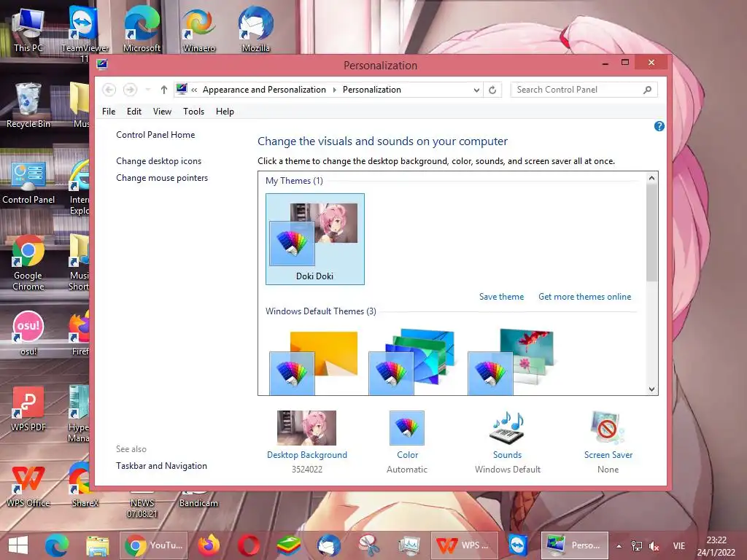The width and height of the screenshot is (747, 560).
Task: Open Edge from the taskbar
Action: 57,545
